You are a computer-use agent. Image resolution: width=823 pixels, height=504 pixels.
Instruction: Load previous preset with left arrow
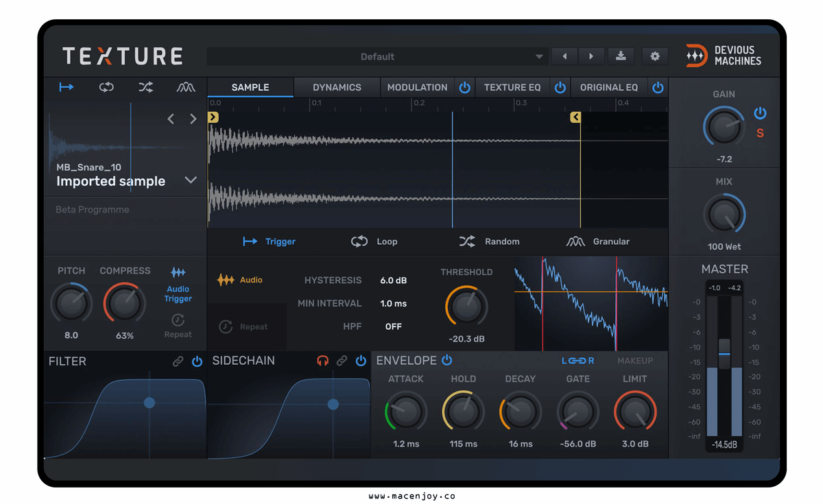click(x=564, y=56)
